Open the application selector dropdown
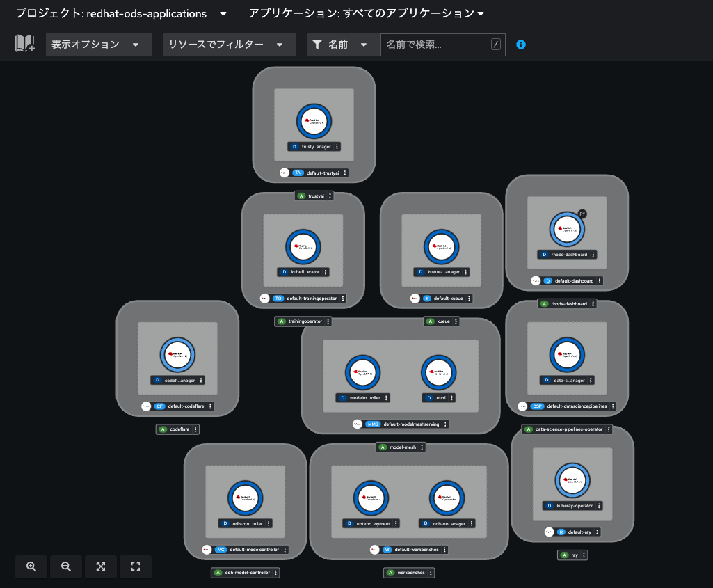 [366, 14]
